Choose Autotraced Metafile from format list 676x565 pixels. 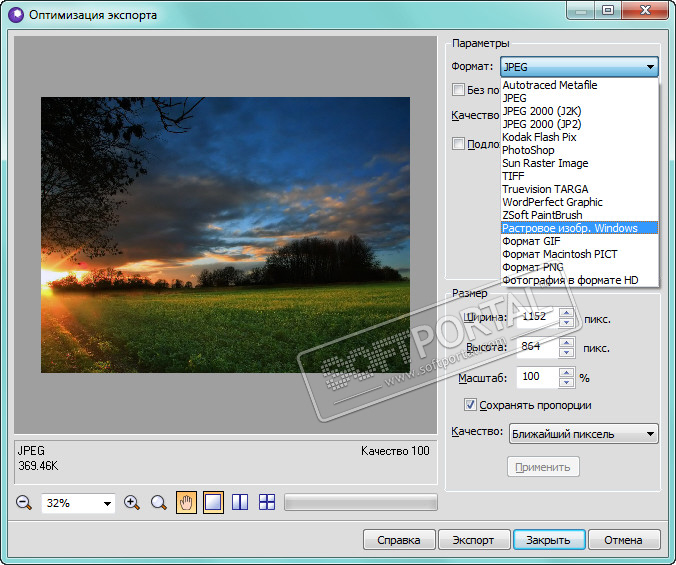(x=579, y=85)
